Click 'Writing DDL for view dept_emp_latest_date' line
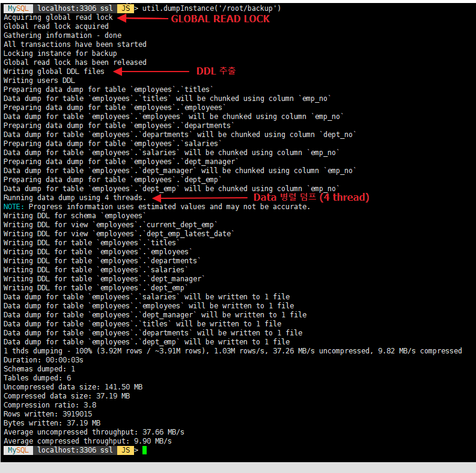Image resolution: width=476 pixels, height=473 pixels. coord(119,234)
